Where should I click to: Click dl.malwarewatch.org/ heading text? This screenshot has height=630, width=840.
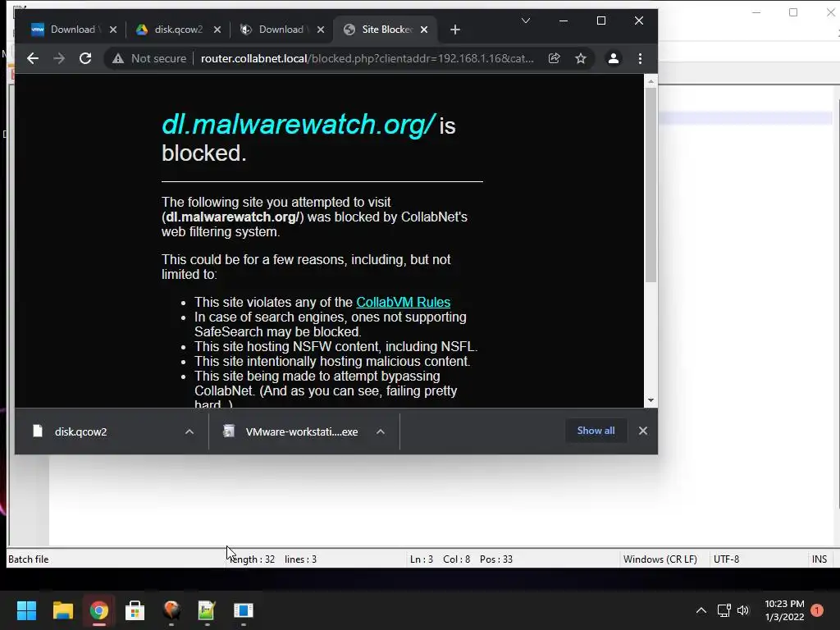[299, 125]
